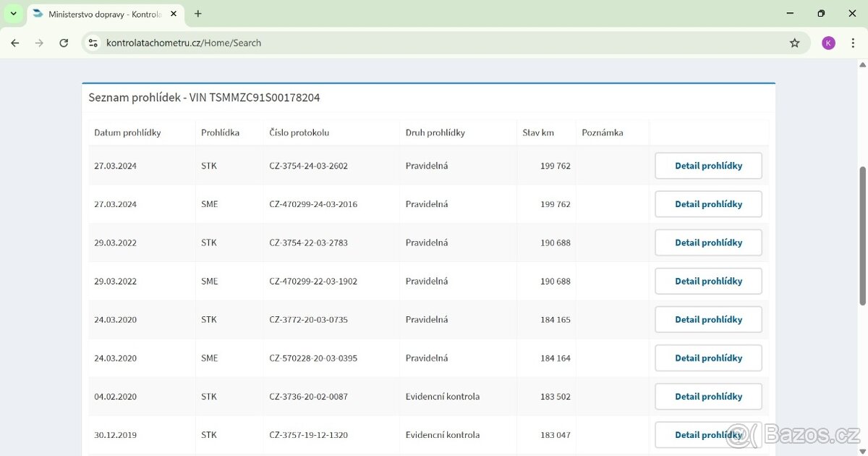The image size is (868, 456).
Task: Open the purple K profile avatar
Action: (x=828, y=43)
